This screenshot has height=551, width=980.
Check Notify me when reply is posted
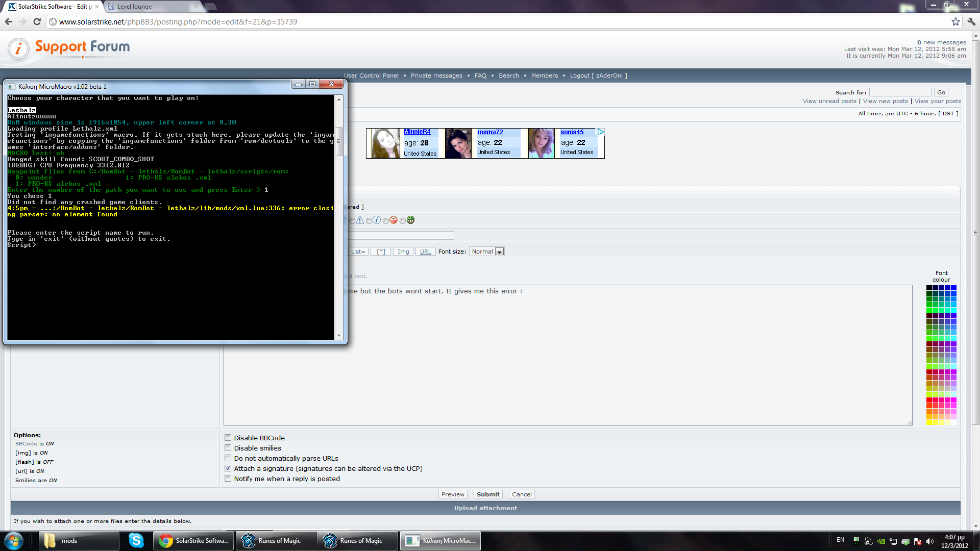click(228, 479)
